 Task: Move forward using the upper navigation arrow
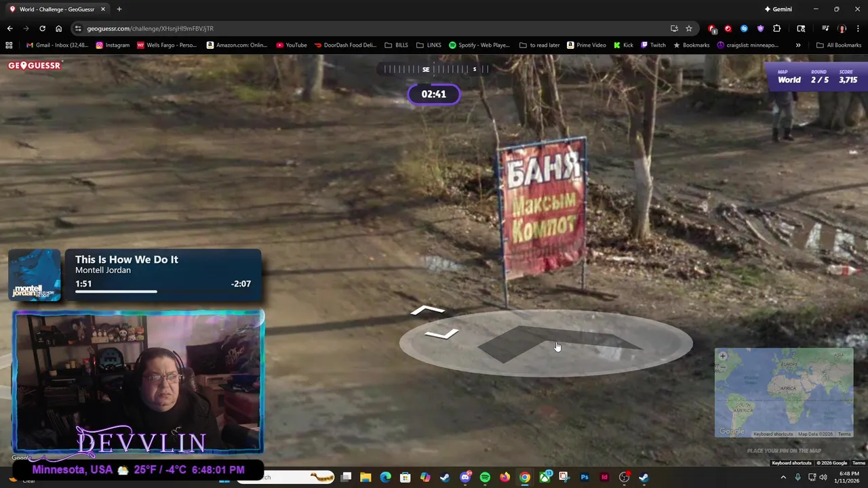tap(427, 310)
